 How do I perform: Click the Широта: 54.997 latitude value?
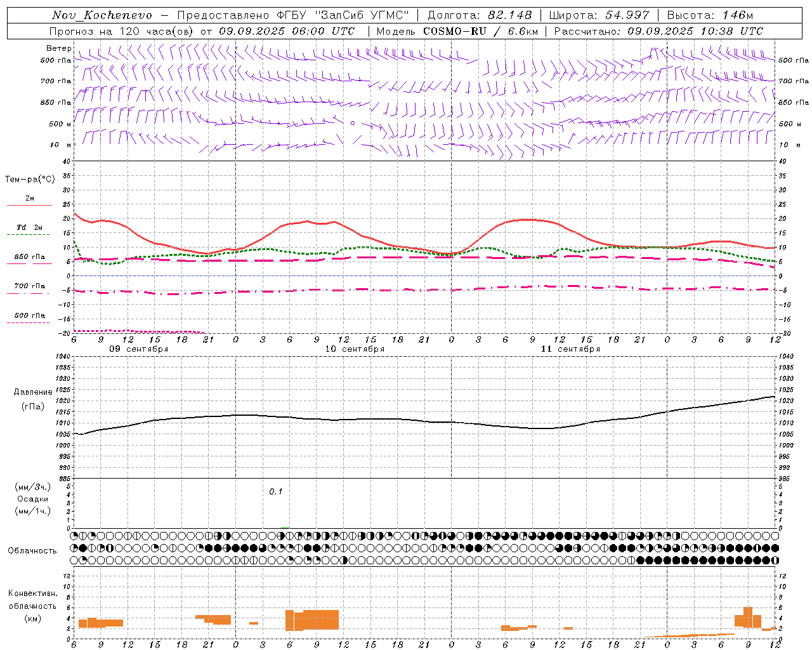pos(599,15)
